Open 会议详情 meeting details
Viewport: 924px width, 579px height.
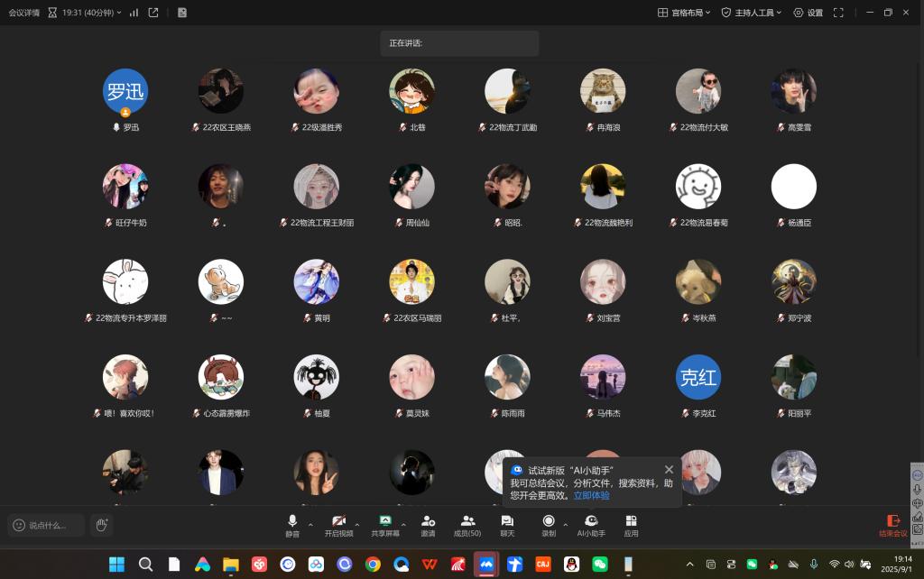[24, 13]
